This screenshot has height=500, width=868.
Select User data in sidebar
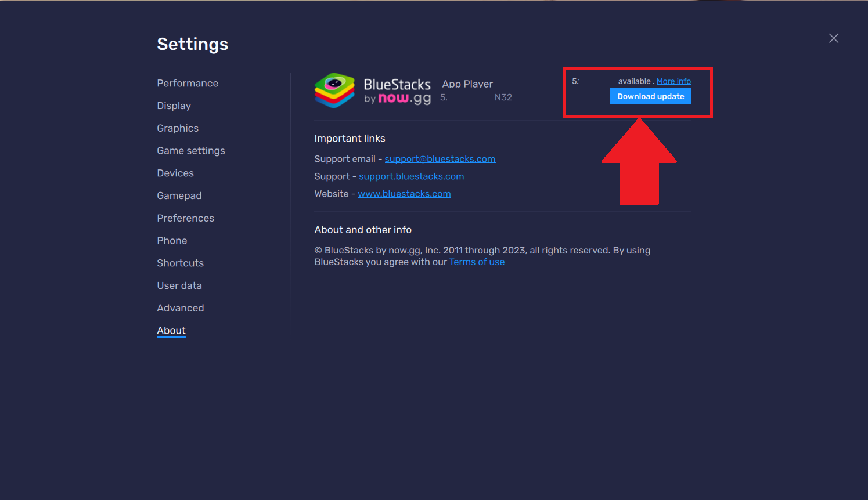click(x=179, y=285)
